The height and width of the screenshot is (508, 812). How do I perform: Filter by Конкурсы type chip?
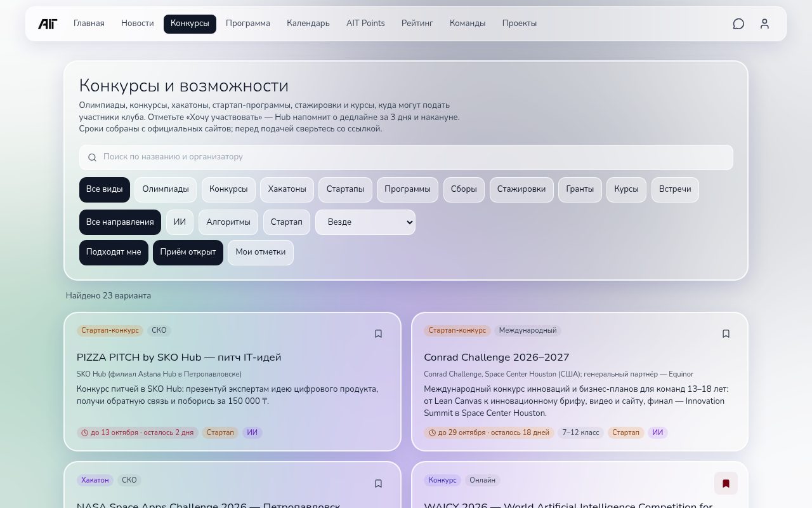pos(228,190)
